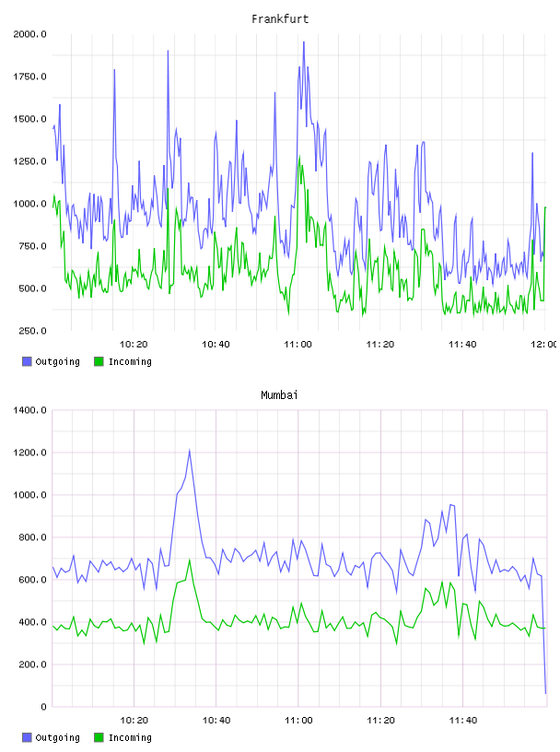The height and width of the screenshot is (752, 560).
Task: Click the Frankfurt Incoming green legend swatch
Action: point(99,361)
